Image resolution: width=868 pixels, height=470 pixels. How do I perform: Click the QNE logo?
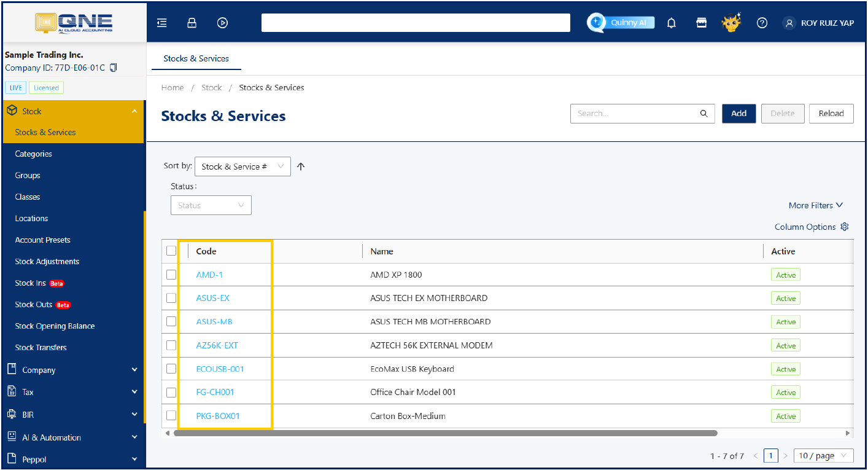(x=73, y=22)
